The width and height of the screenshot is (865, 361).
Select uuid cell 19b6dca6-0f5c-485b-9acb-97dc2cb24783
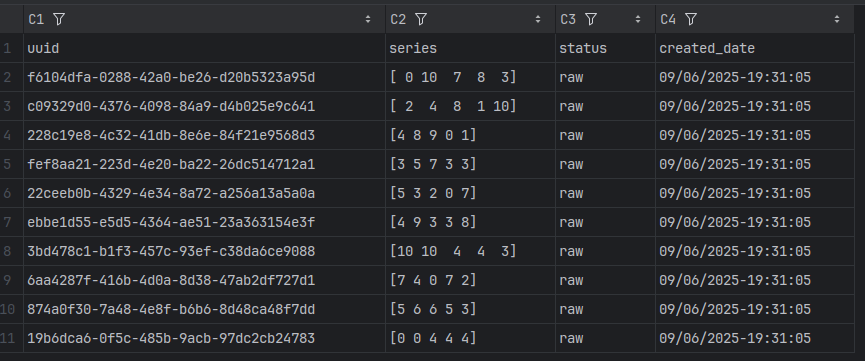pos(204,338)
